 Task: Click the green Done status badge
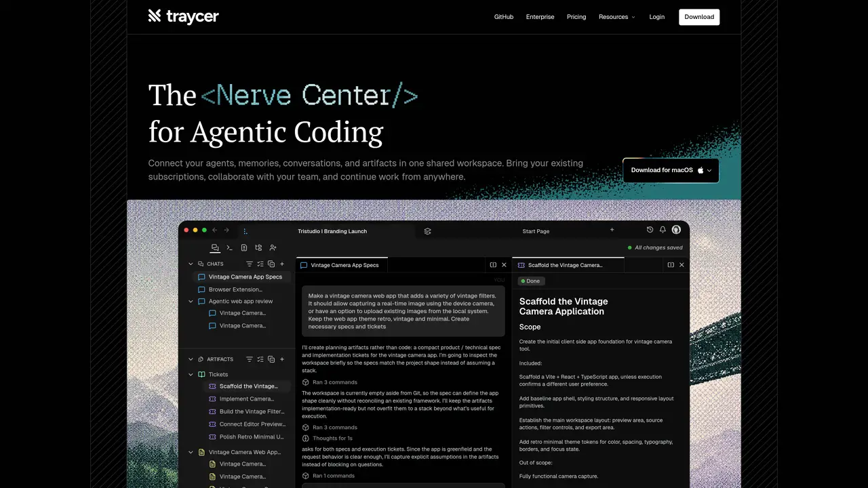coord(531,281)
